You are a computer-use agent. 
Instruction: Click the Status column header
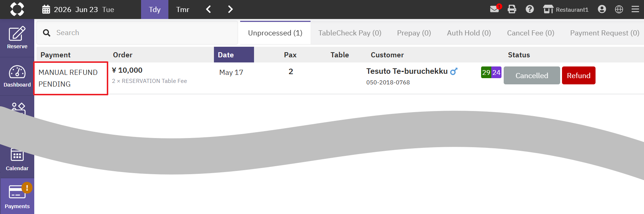click(x=519, y=55)
